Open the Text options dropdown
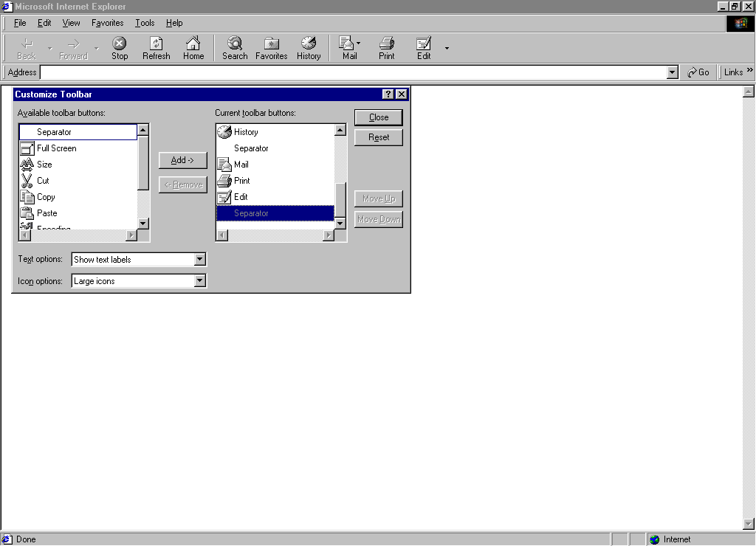The height and width of the screenshot is (546, 756). (199, 259)
